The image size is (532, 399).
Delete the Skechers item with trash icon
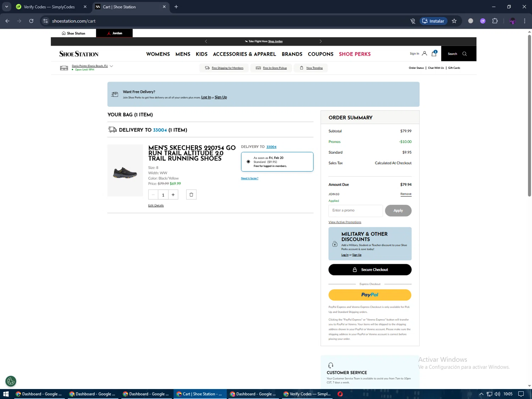coord(191,194)
